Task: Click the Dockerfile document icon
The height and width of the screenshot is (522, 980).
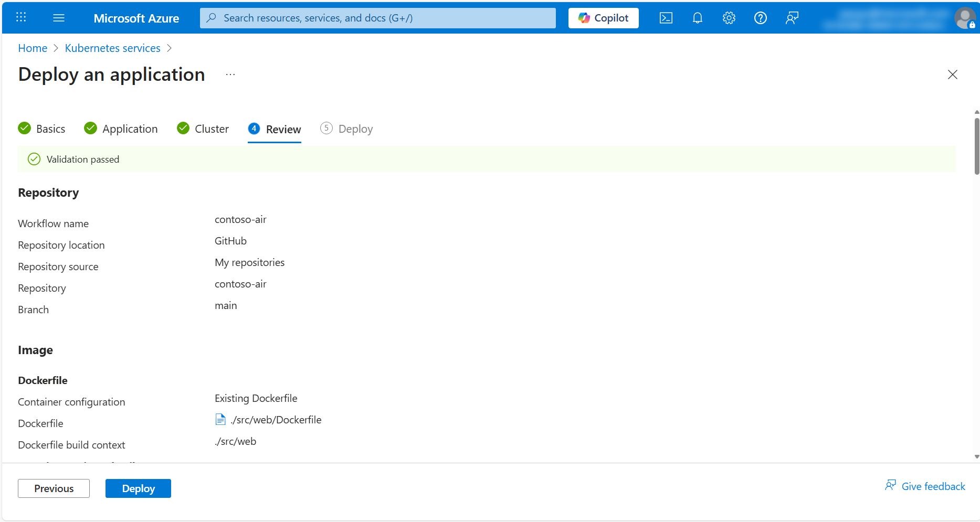Action: [x=220, y=419]
